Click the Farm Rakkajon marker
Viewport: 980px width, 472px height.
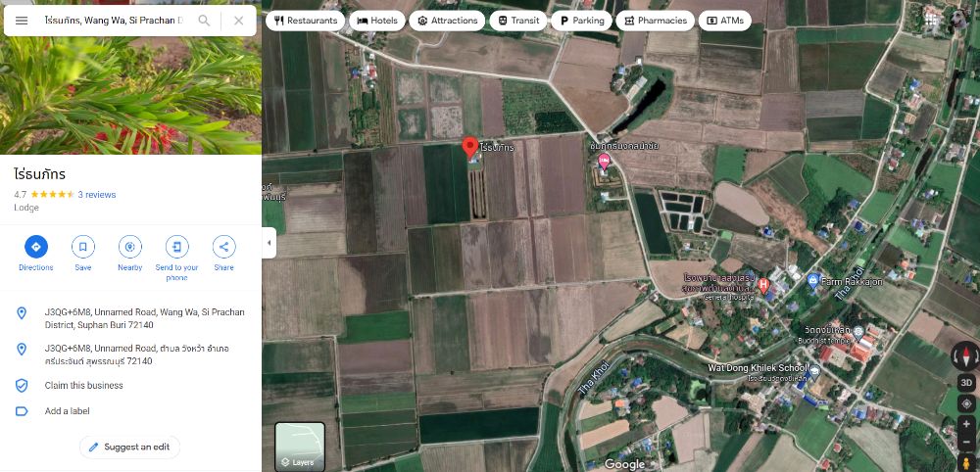[x=813, y=280]
